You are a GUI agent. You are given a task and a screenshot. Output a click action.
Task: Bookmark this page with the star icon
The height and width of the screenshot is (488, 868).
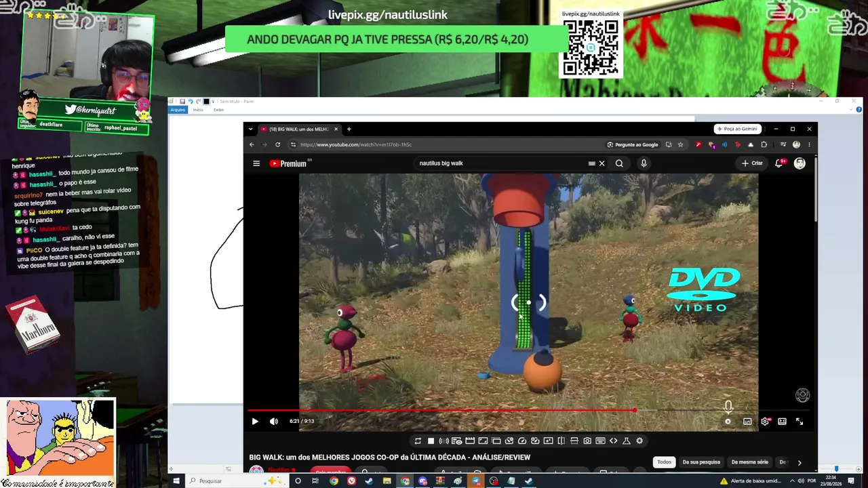[x=680, y=144]
